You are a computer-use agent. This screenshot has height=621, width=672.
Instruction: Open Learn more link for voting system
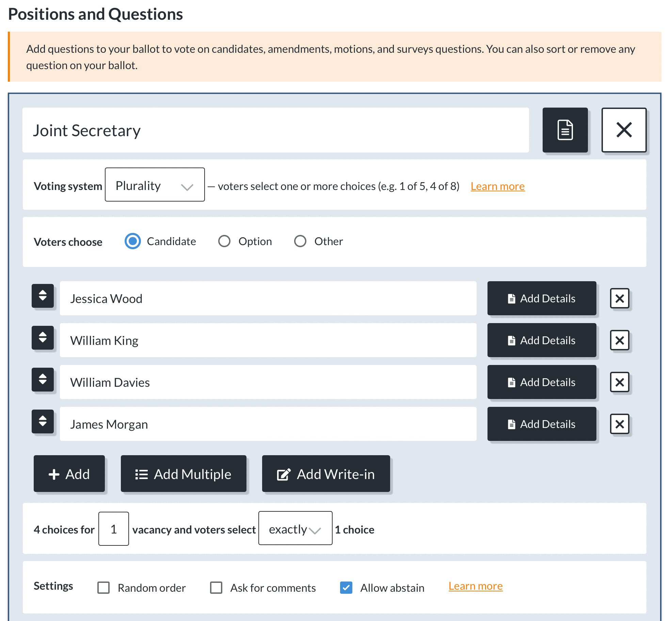point(497,186)
